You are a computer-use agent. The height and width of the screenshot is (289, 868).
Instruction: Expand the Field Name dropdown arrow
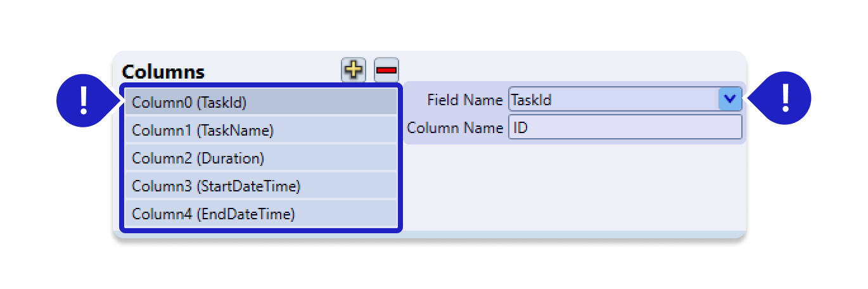tap(730, 99)
